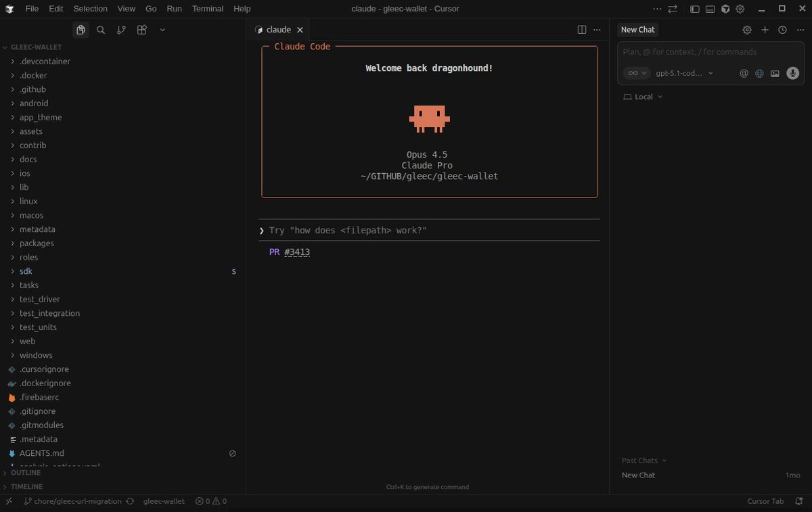Screen dimensions: 812x512
Task: Open the gpt-5.1-cod model selector
Action: click(684, 73)
